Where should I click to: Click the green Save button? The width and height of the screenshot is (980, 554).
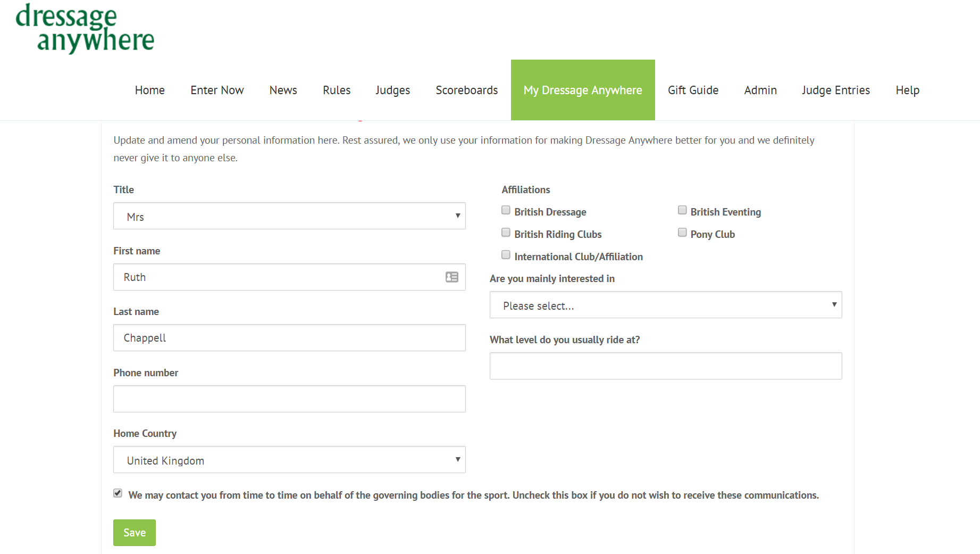(x=135, y=533)
